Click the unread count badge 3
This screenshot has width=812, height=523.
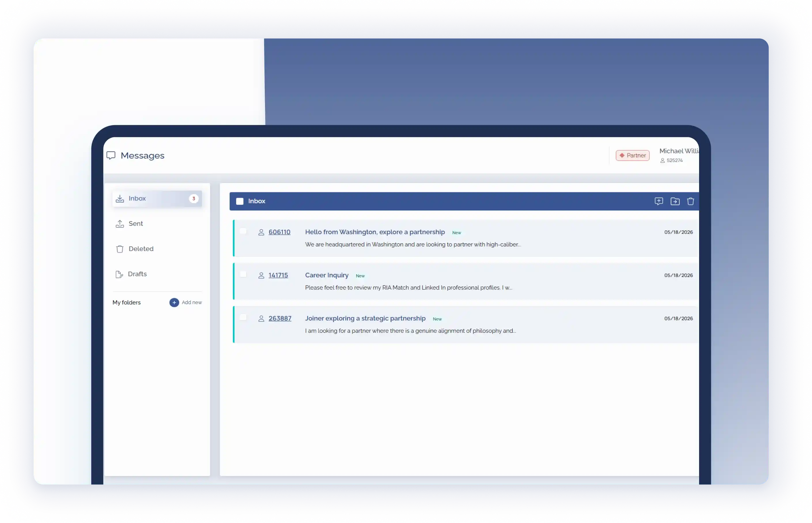pyautogui.click(x=194, y=199)
